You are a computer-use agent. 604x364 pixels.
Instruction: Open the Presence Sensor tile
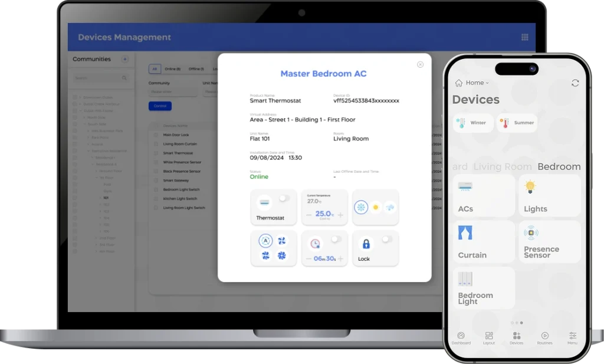pyautogui.click(x=549, y=242)
